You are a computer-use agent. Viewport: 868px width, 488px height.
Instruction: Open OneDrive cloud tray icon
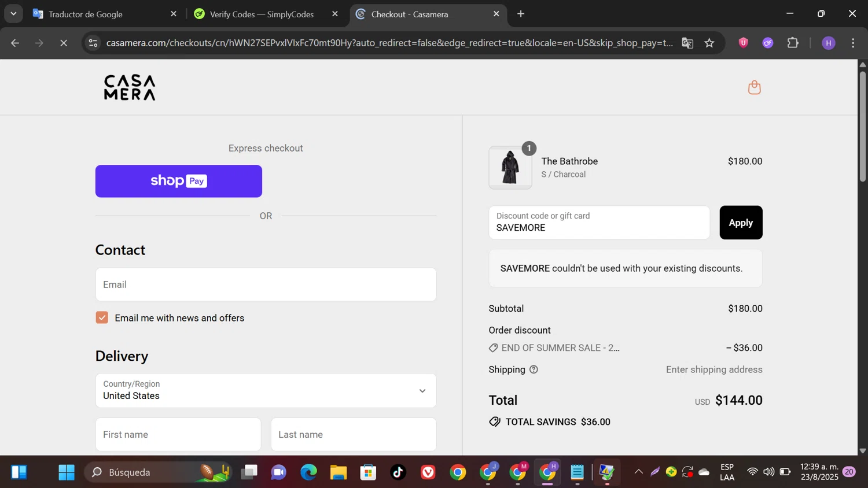point(704,472)
